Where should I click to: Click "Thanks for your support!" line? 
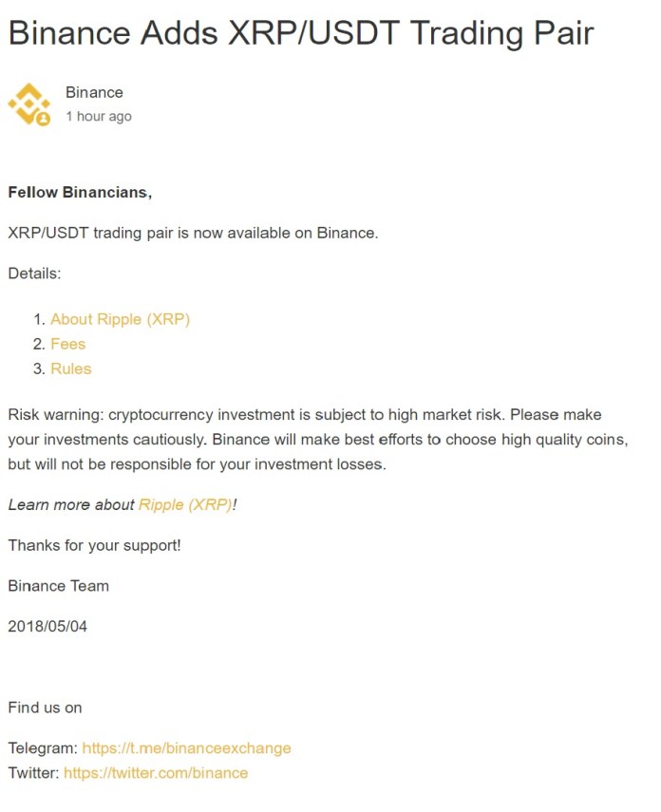[94, 545]
